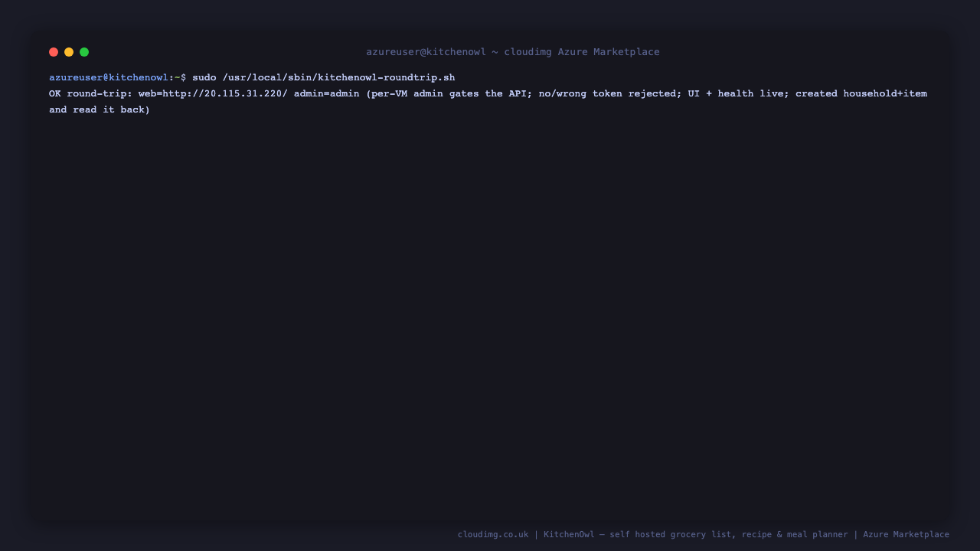980x551 pixels.
Task: Click the kitchenowl-roundtrip.sh script path
Action: (x=338, y=77)
